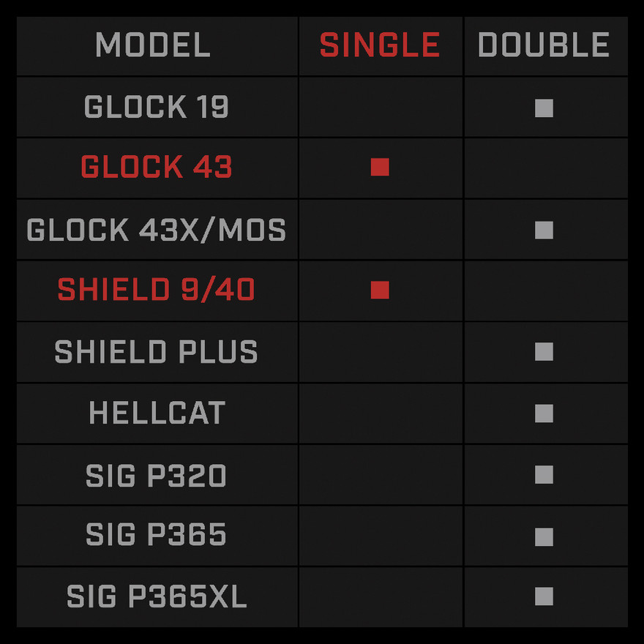
Task: Click the gray square in SIG P320 row
Action: point(544,475)
